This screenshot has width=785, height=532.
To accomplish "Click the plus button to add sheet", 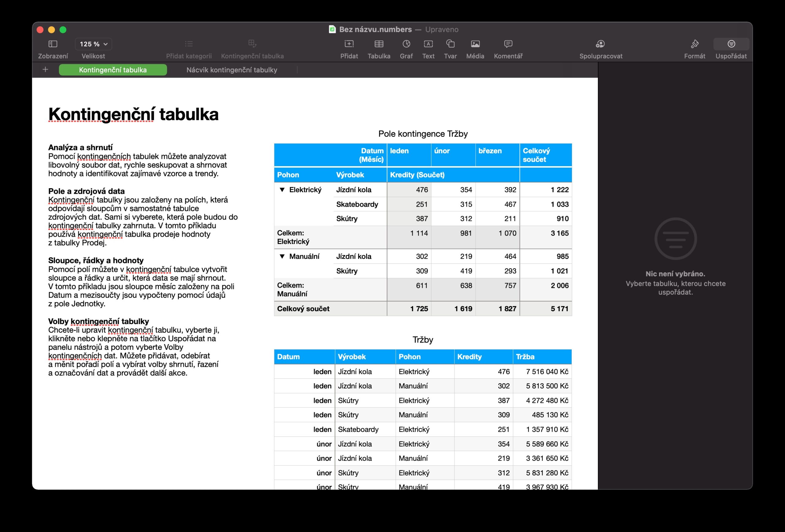I will pyautogui.click(x=45, y=70).
